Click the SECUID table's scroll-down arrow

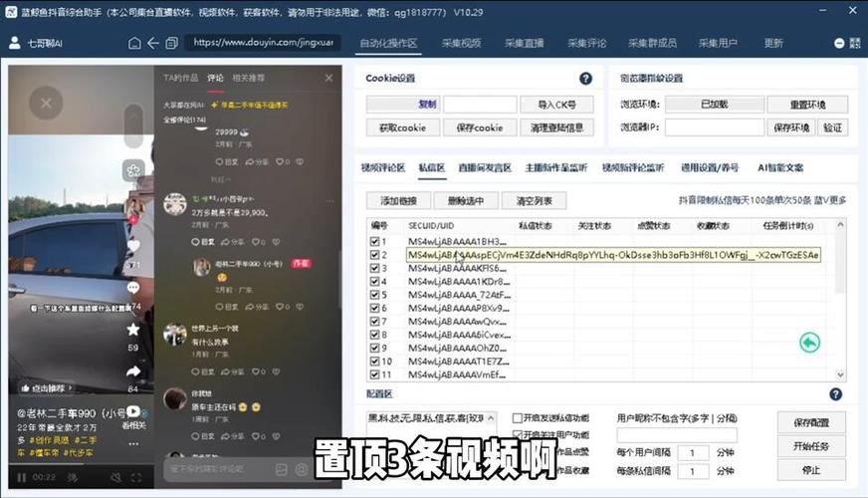[x=840, y=375]
